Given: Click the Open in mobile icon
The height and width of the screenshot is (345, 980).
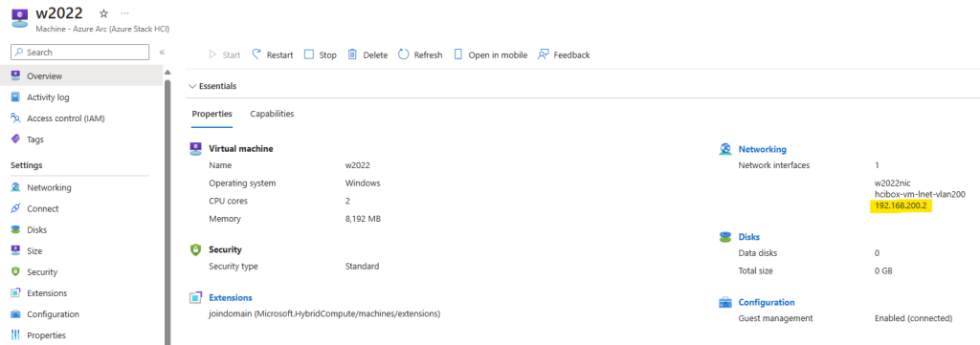Looking at the screenshot, I should click(x=458, y=54).
